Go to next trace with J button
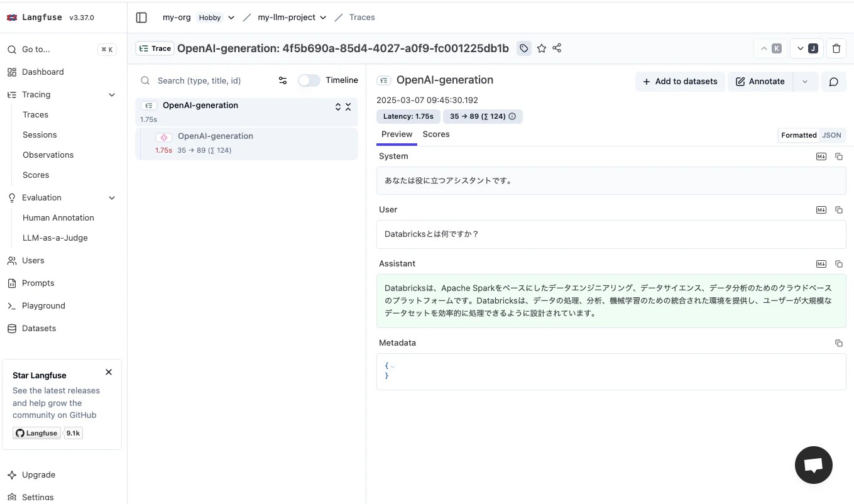Viewport: 854px width, 504px height. point(807,48)
